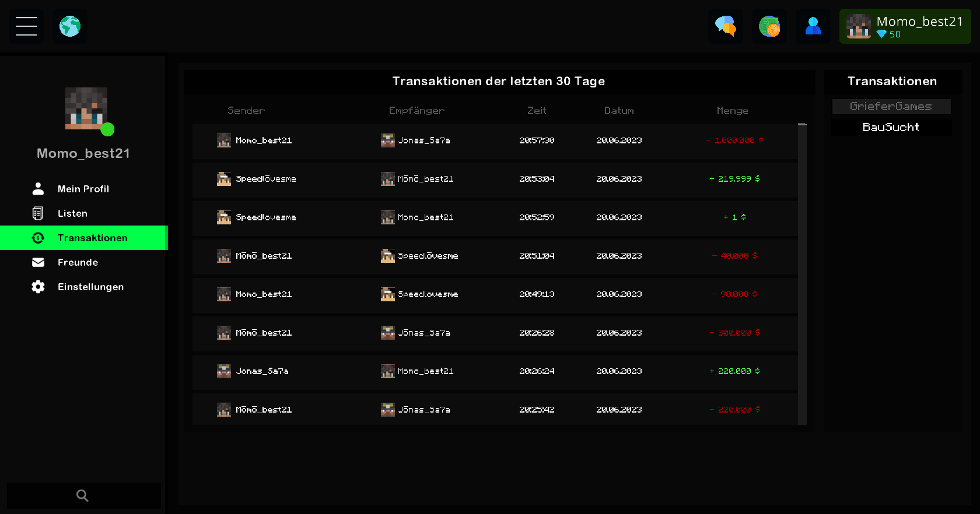Image resolution: width=980 pixels, height=514 pixels.
Task: Click the Freunde envelope icon
Action: click(38, 262)
